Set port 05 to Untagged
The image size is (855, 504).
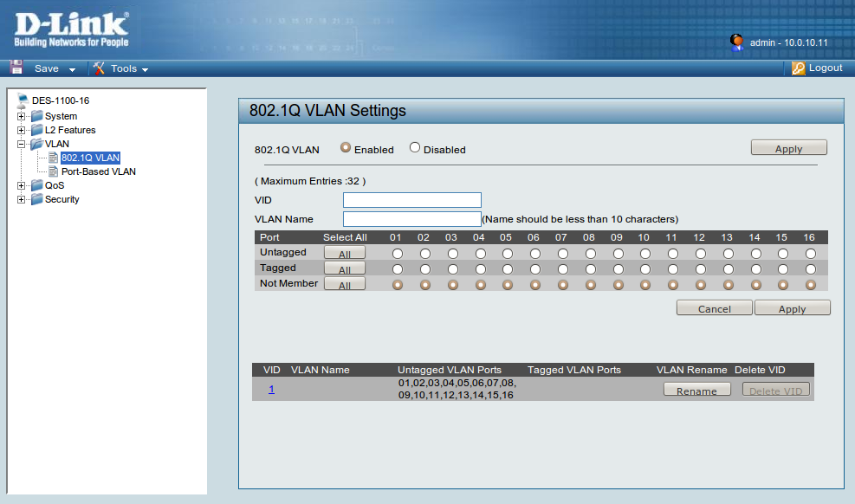[x=508, y=254]
